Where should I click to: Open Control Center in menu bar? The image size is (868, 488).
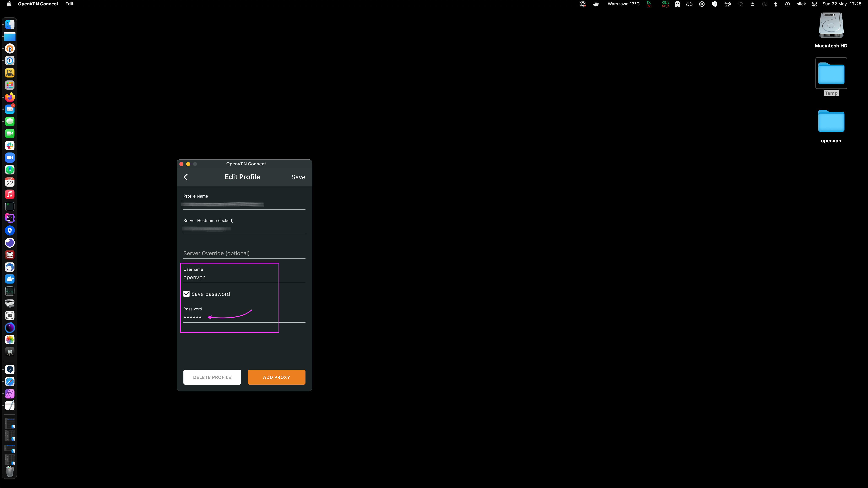[814, 4]
